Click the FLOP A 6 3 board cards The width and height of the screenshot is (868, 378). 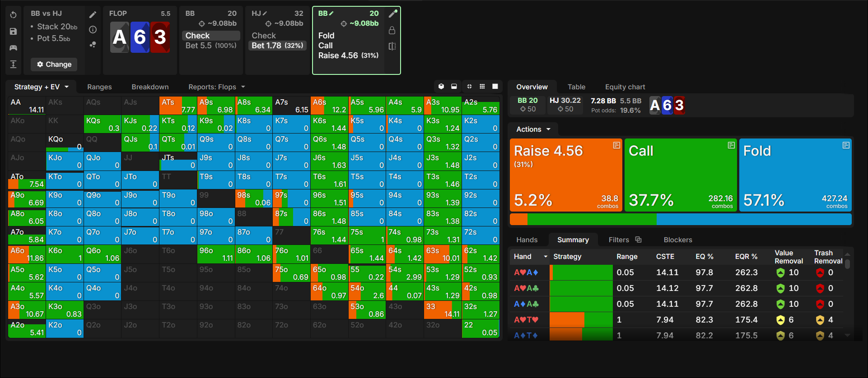click(x=140, y=37)
